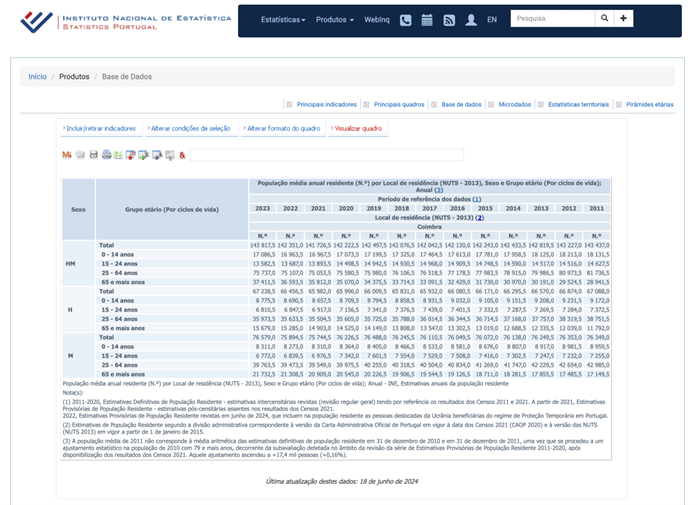698x505 pixels.
Task: Click the plus button beside search
Action: [x=623, y=19]
